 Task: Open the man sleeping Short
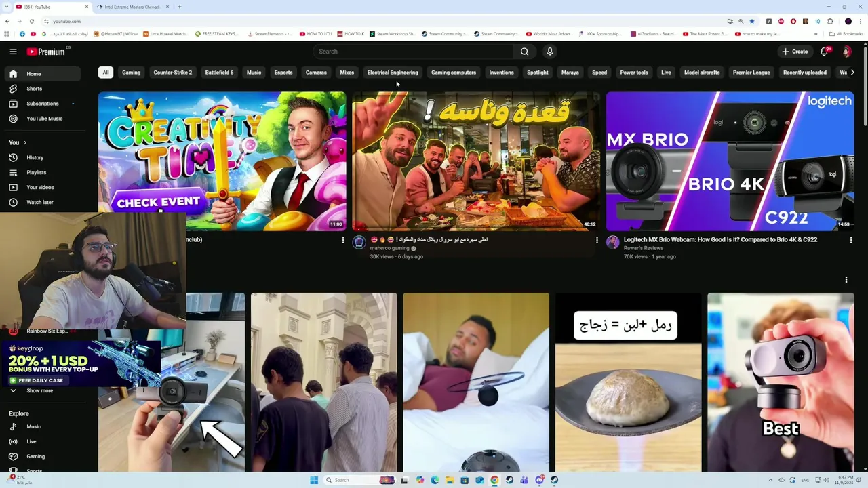pos(476,382)
